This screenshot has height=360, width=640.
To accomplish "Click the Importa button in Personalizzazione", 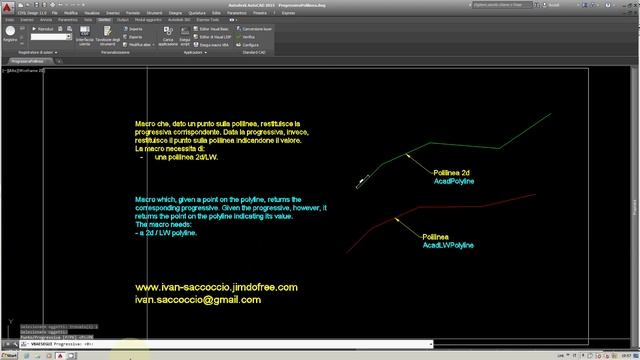I will [133, 29].
